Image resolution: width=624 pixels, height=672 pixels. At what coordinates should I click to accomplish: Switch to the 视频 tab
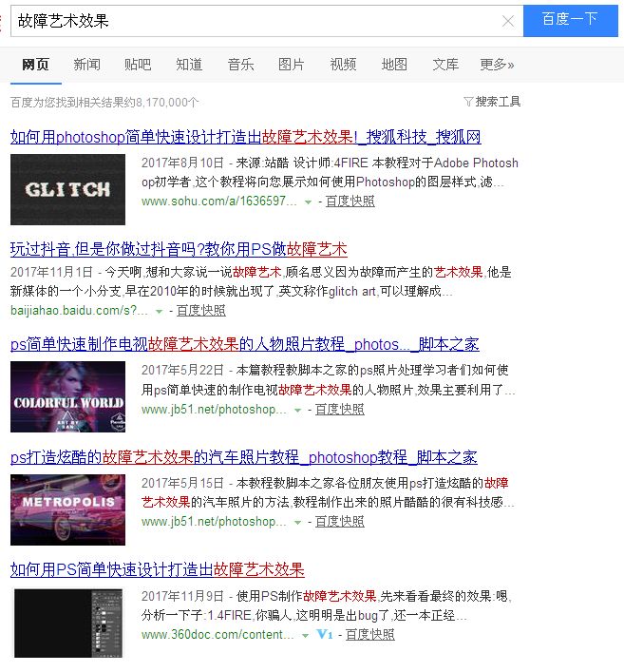343,65
